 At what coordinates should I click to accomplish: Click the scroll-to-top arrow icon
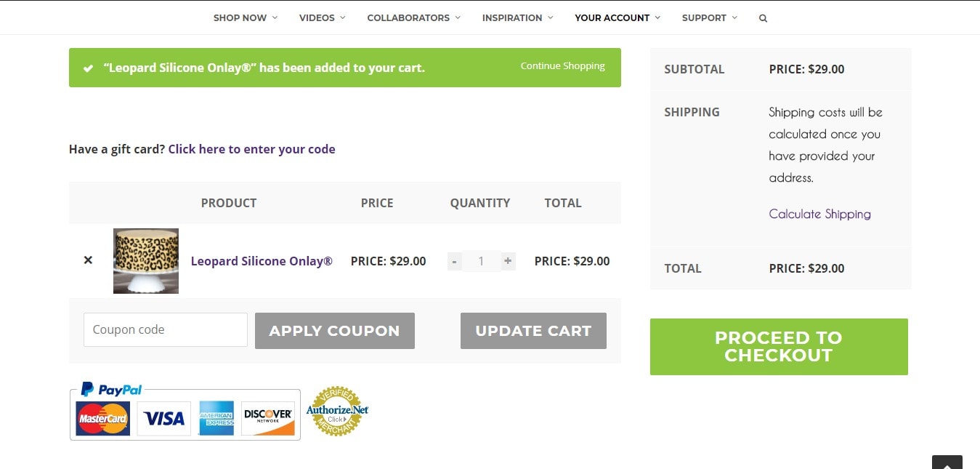(x=947, y=462)
